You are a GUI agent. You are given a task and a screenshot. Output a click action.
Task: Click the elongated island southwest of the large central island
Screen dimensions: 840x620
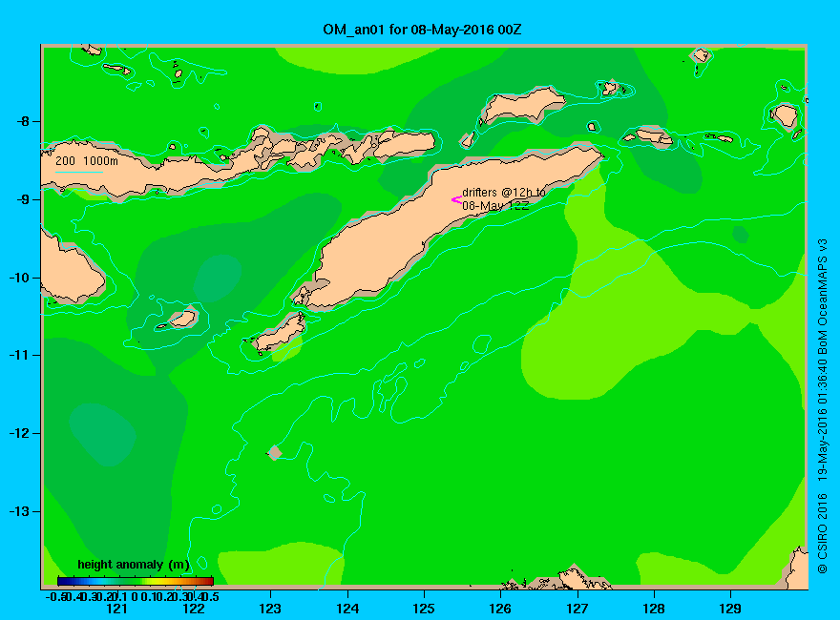279,335
